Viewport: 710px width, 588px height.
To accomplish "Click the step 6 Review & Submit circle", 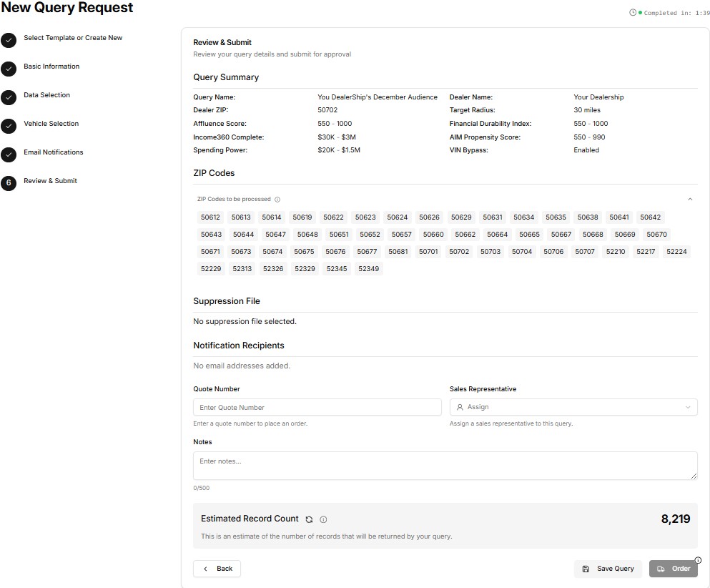I will coord(9,183).
